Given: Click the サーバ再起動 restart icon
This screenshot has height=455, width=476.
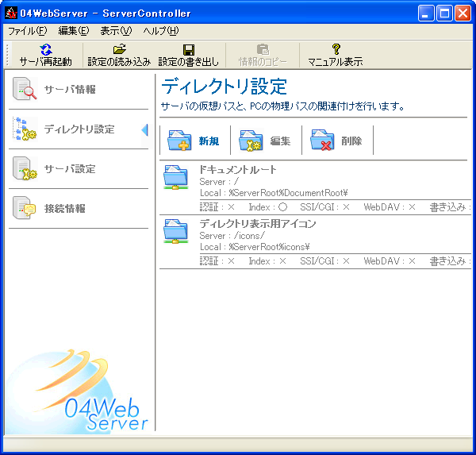Looking at the screenshot, I should (x=46, y=49).
